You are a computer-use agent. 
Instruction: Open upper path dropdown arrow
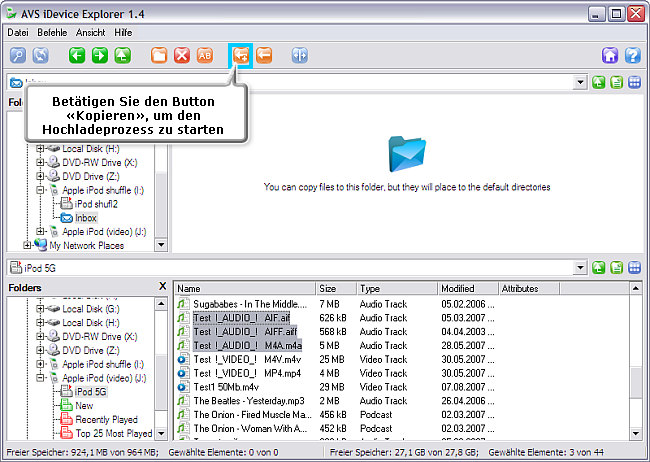pyautogui.click(x=580, y=82)
